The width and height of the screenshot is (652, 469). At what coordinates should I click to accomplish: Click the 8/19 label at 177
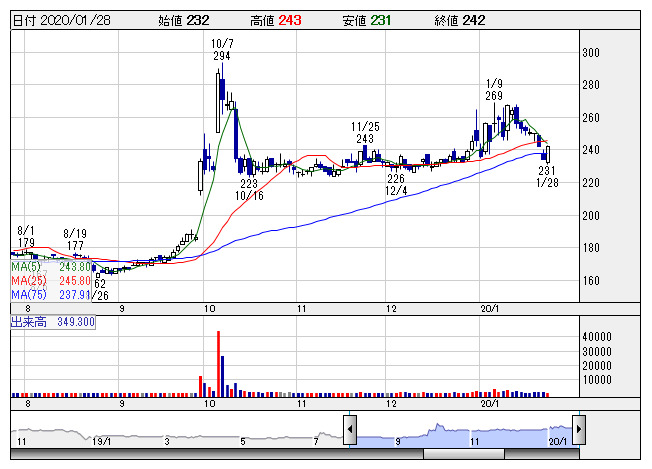pyautogui.click(x=73, y=238)
